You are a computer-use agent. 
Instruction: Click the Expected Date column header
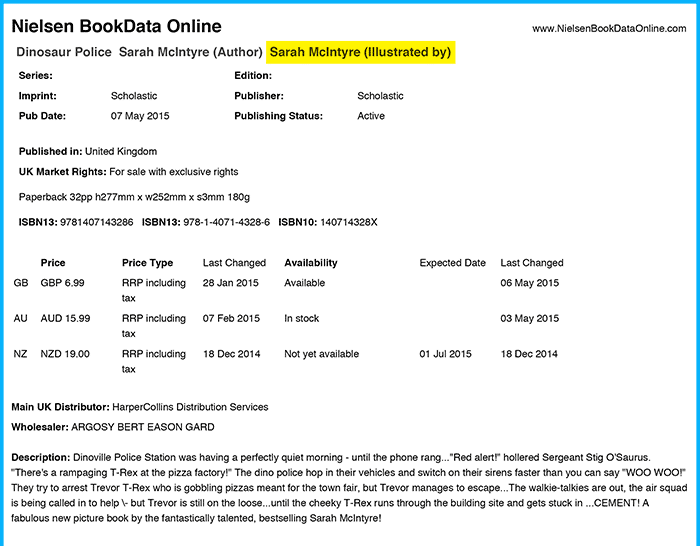pyautogui.click(x=452, y=263)
